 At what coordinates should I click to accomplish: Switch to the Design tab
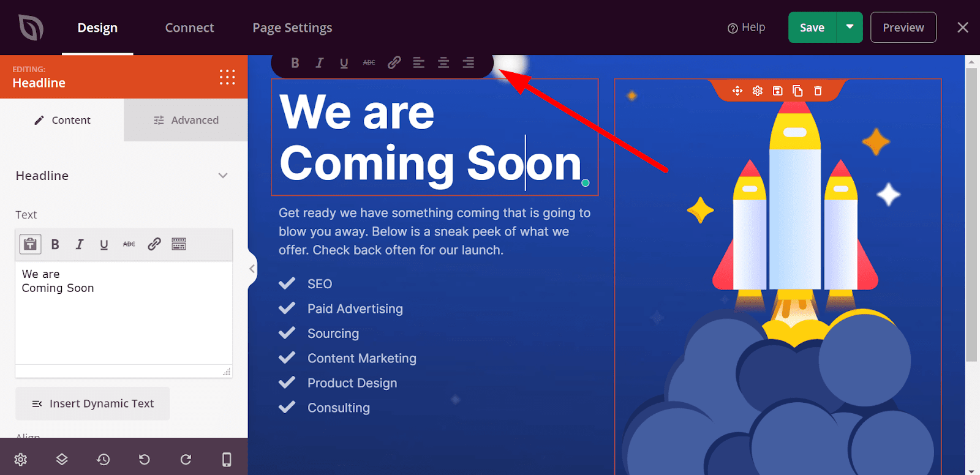pos(97,28)
